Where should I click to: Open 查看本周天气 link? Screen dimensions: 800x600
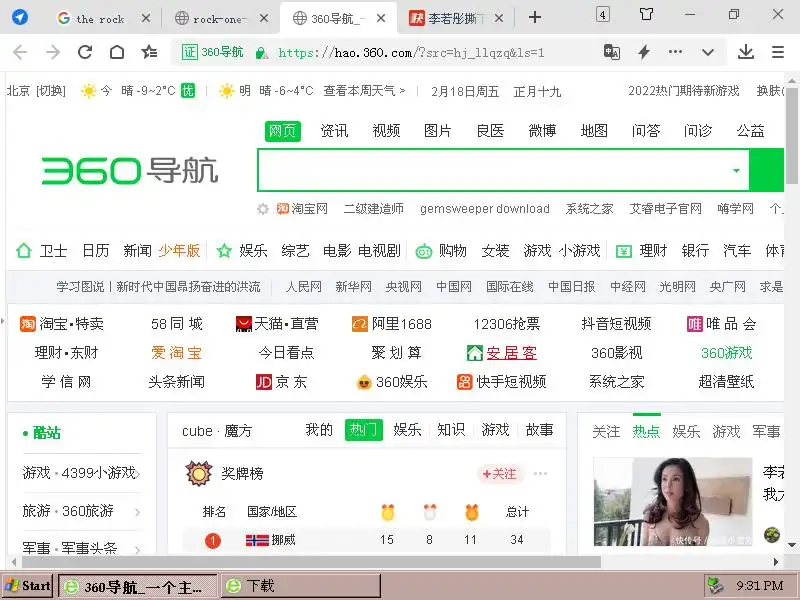[364, 91]
